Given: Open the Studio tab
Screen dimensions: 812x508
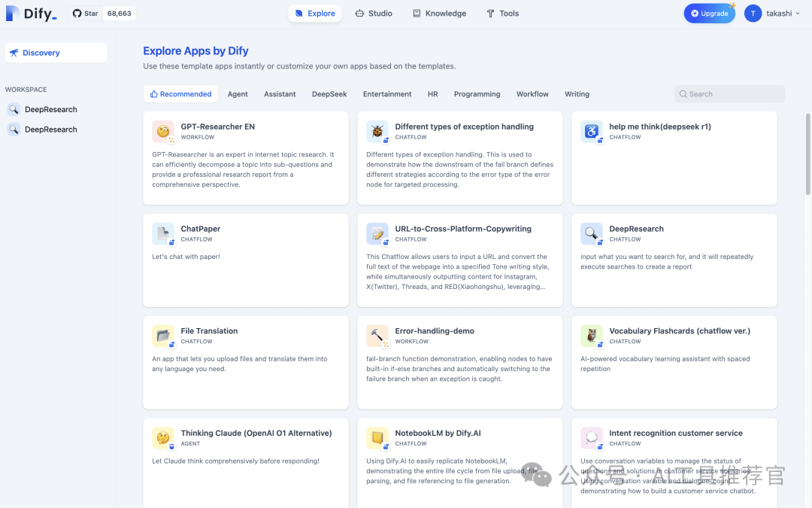Looking at the screenshot, I should tap(374, 14).
